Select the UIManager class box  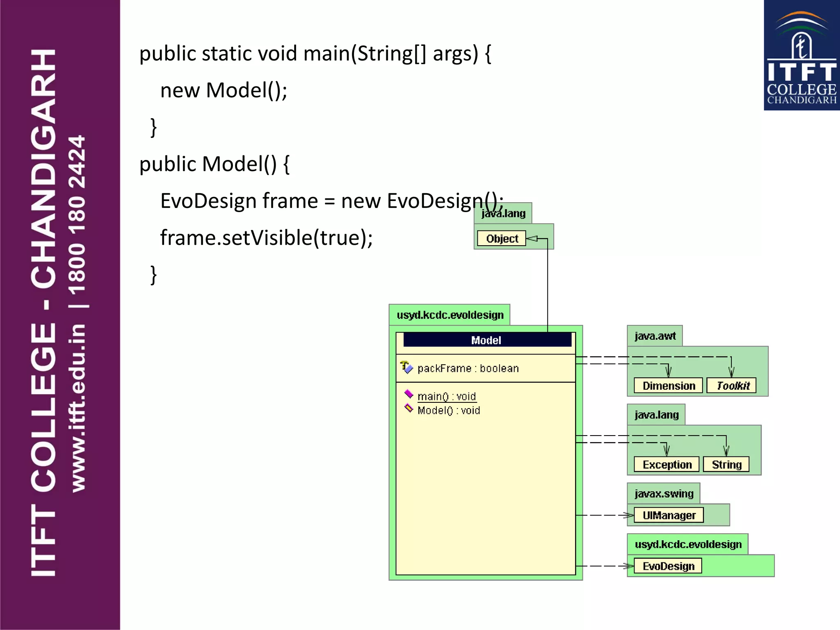pyautogui.click(x=669, y=515)
